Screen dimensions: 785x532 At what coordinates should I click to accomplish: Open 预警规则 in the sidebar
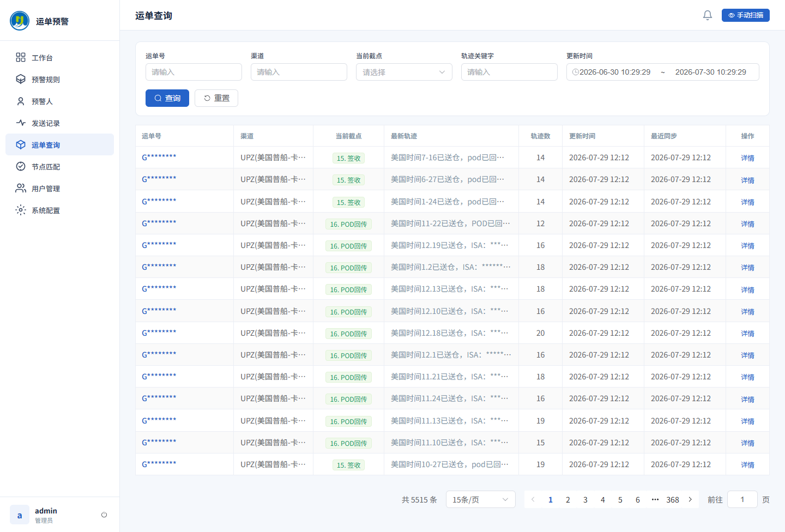tap(59, 80)
